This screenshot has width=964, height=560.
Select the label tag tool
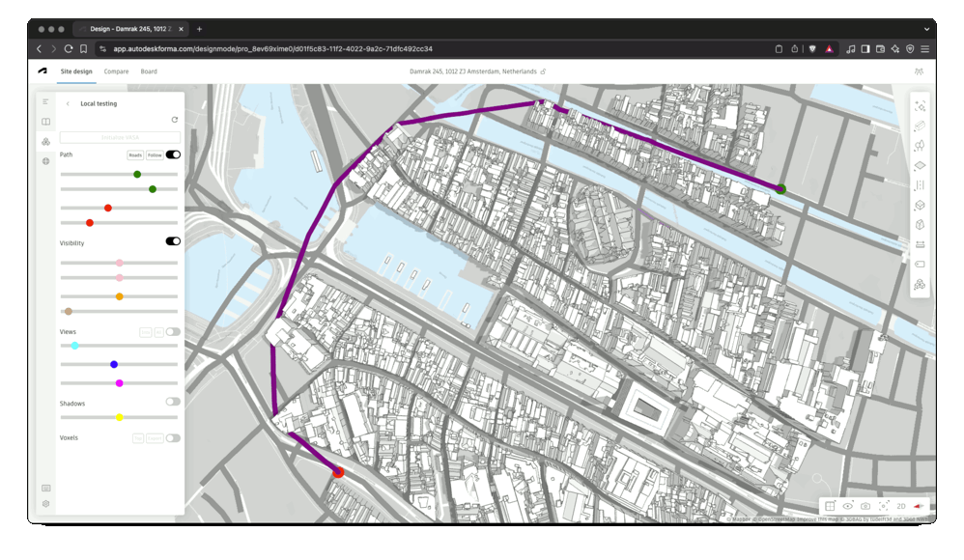[x=920, y=264]
